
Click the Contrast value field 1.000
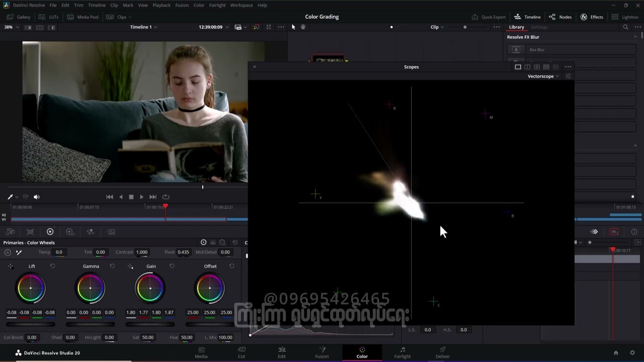click(x=142, y=252)
